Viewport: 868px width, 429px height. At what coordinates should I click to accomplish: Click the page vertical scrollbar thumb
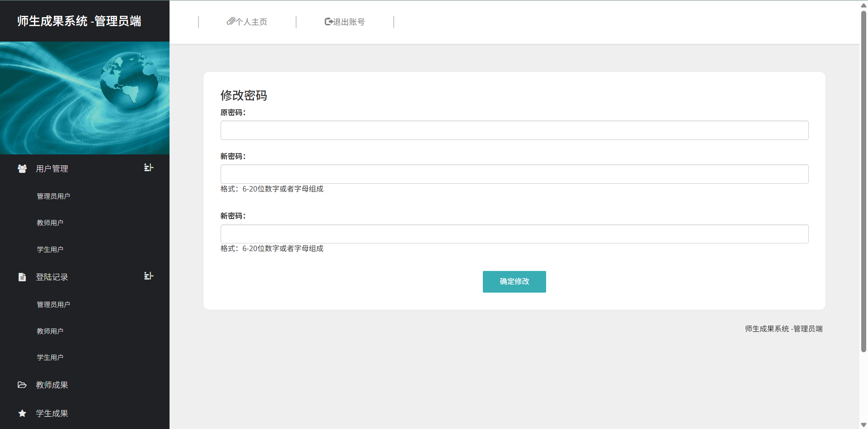pos(863,181)
